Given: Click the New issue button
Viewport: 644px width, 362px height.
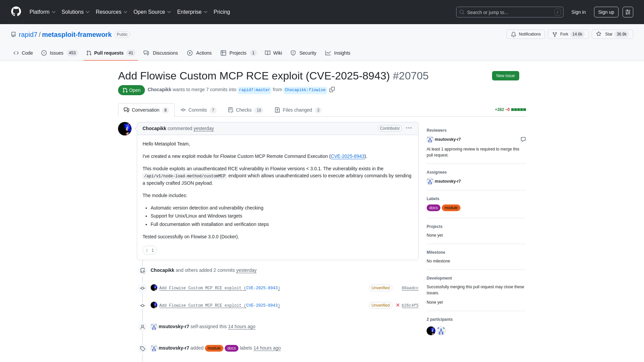Looking at the screenshot, I should [505, 76].
